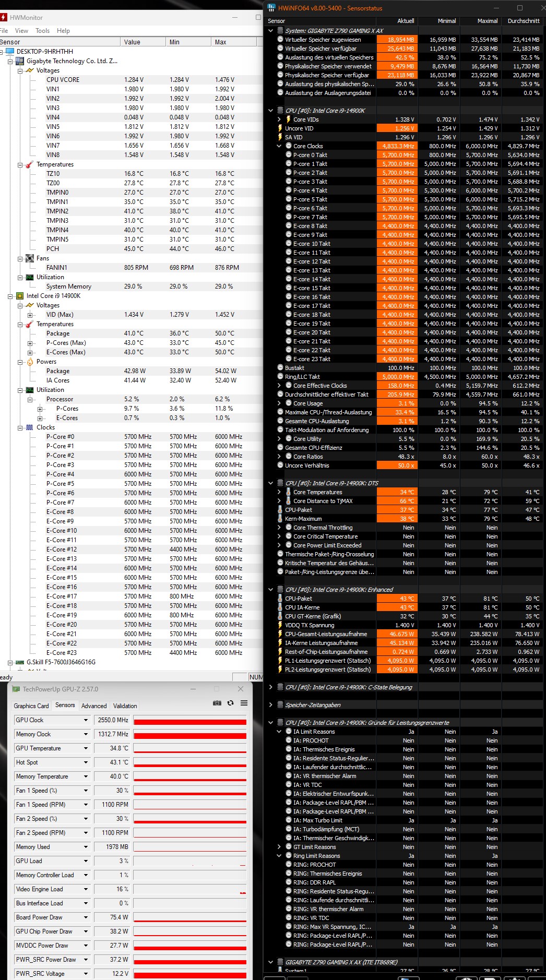546x980 pixels.
Task: Click the clock icon beside Bustakt
Action: 280,368
